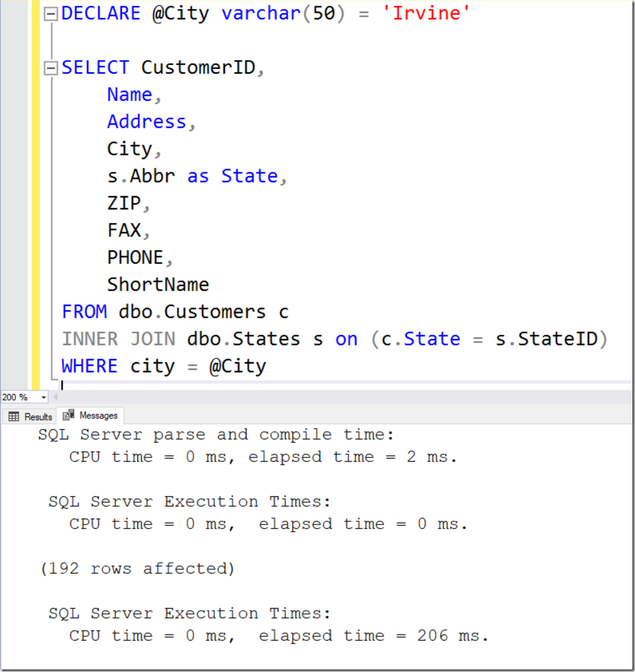Click on dbo.Customers table name

point(192,312)
